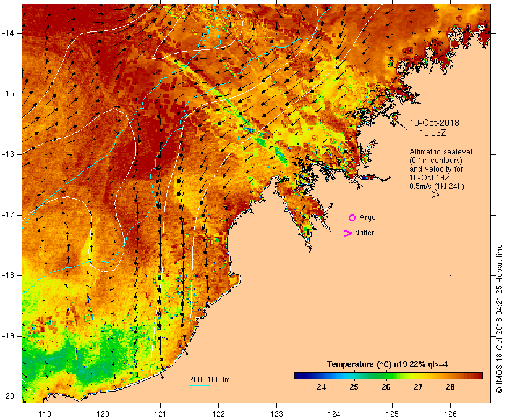Click the cyan 200 1000m isobath legend line
Viewport: 507px width, 420px height.
[200, 386]
